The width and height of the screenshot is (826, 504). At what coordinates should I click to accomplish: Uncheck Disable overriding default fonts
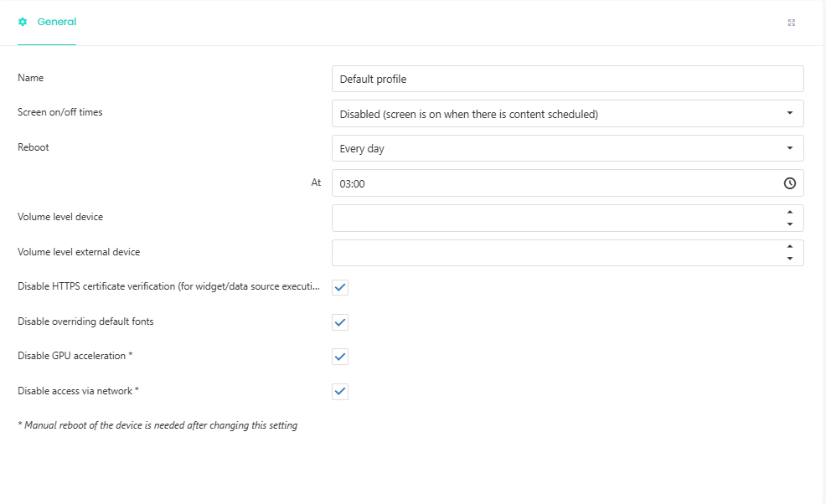click(340, 321)
